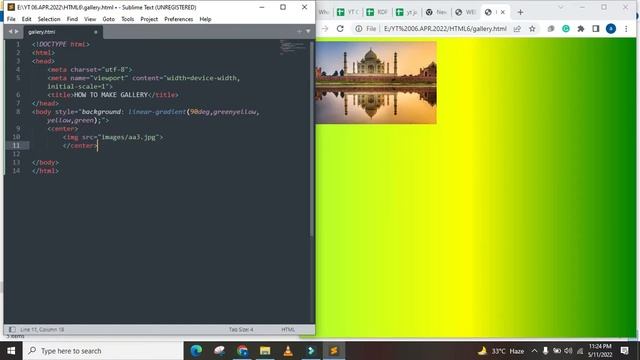Viewport: 640px width, 360px height.
Task: Go to next tab with right arrow
Action: click(x=17, y=31)
